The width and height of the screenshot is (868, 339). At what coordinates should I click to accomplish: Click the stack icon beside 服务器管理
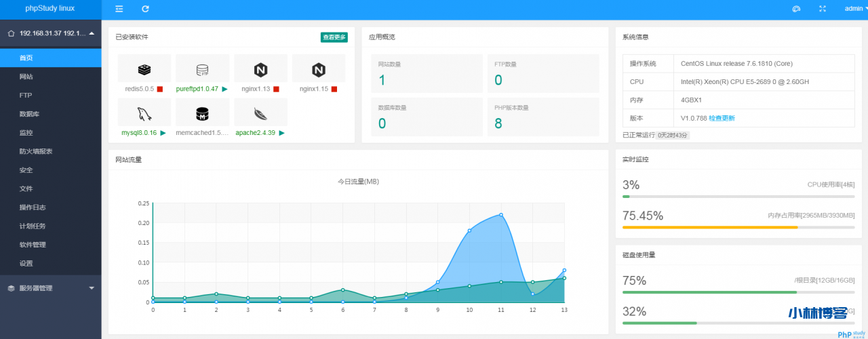tap(11, 288)
